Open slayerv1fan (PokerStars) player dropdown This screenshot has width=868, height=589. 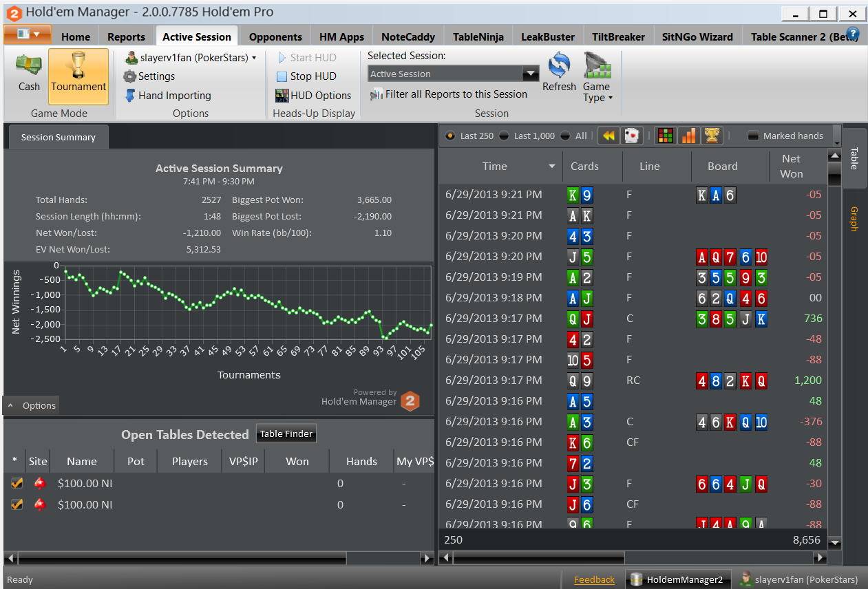tap(191, 58)
